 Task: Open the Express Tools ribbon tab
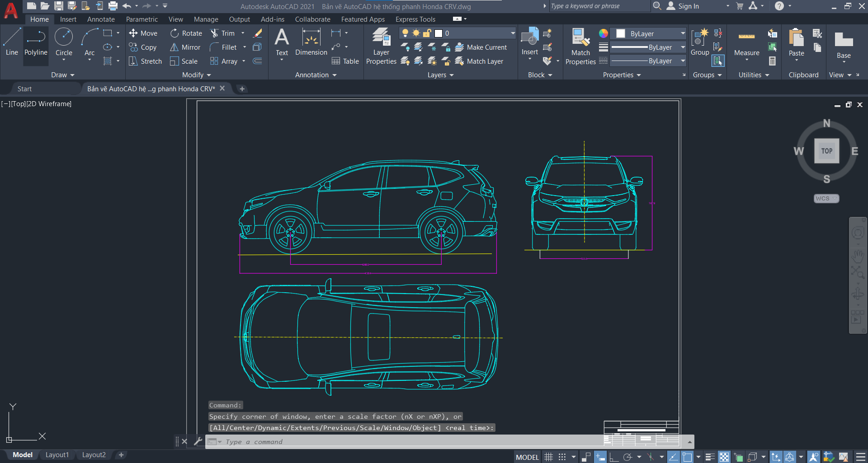(415, 19)
